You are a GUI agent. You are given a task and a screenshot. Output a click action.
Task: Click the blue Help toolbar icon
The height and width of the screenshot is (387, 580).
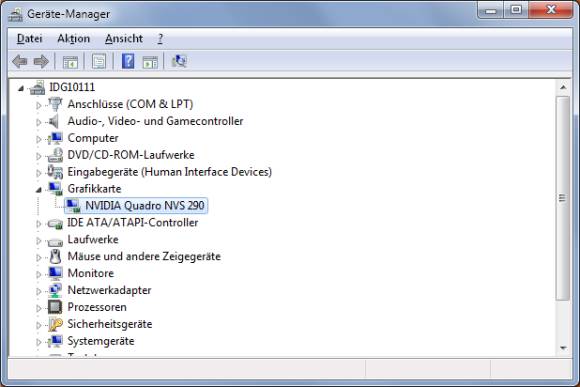tap(128, 61)
